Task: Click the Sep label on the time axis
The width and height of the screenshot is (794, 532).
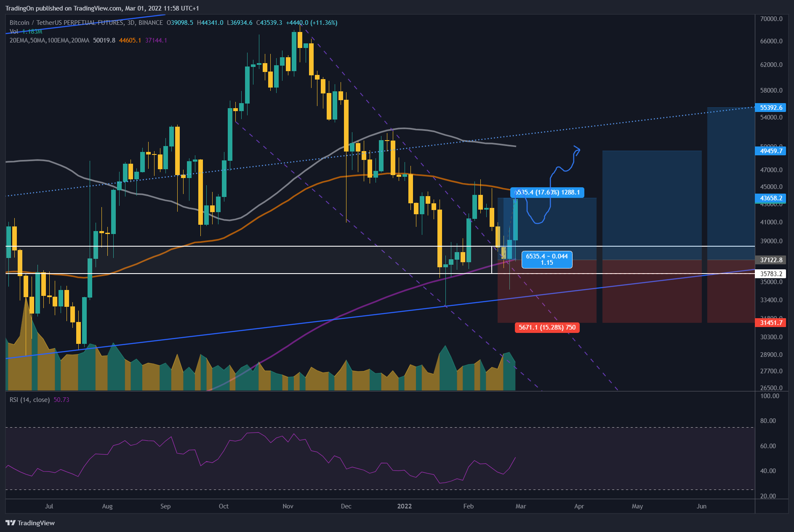Action: tap(165, 506)
